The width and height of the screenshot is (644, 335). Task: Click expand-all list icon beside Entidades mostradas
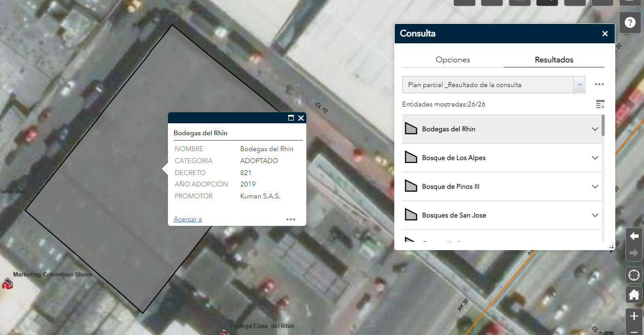600,105
